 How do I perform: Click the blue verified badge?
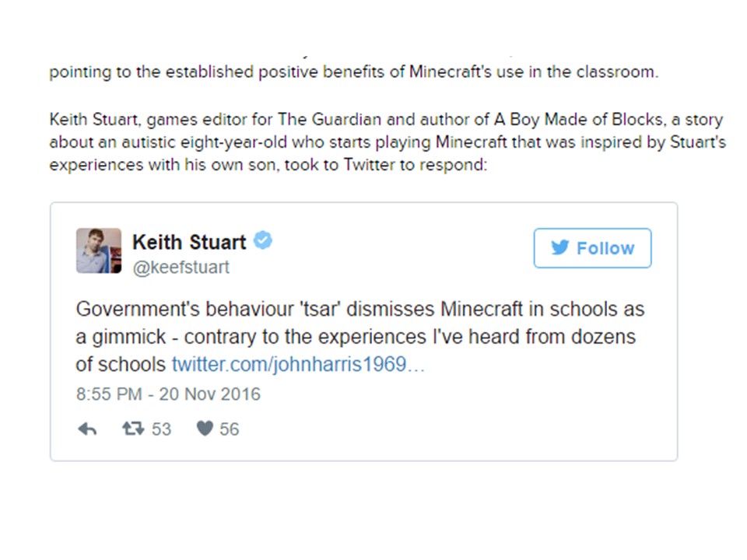tap(262, 240)
